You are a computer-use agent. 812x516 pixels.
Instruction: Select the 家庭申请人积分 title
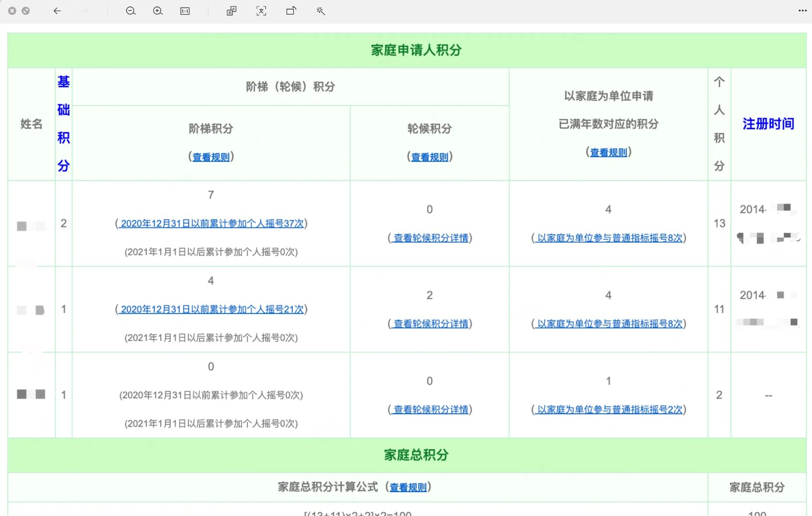(416, 50)
